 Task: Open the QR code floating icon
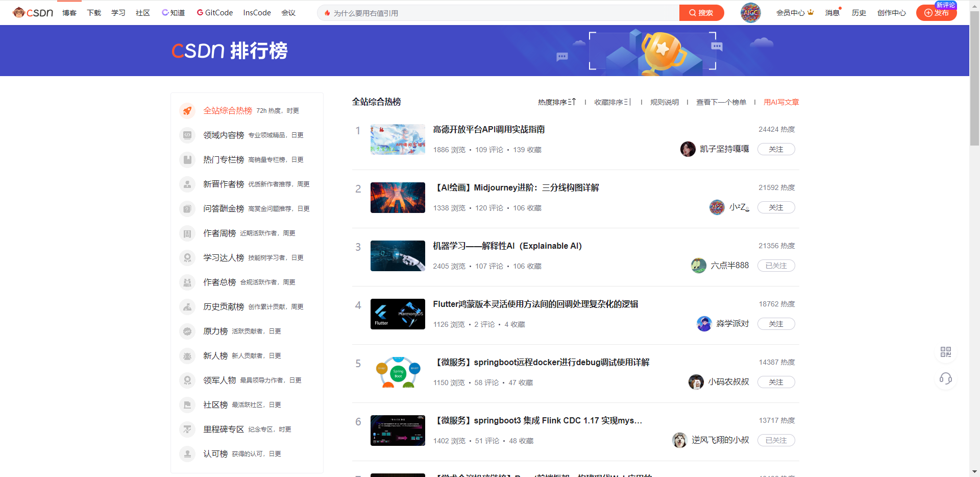[x=945, y=352]
